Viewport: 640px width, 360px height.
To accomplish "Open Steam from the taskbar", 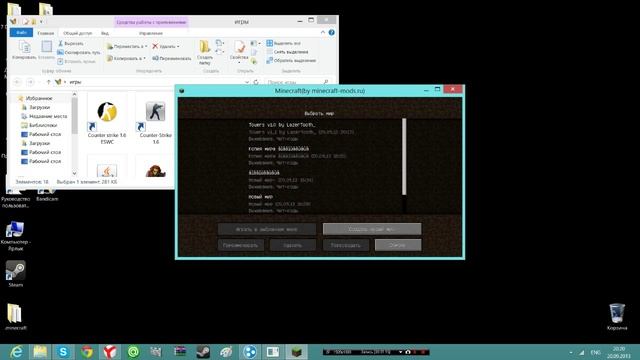I will point(203,351).
